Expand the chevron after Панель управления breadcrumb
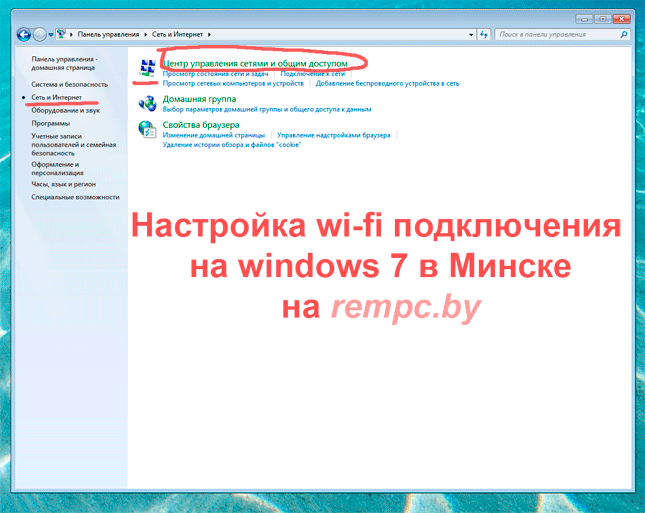The height and width of the screenshot is (513, 645). click(146, 35)
